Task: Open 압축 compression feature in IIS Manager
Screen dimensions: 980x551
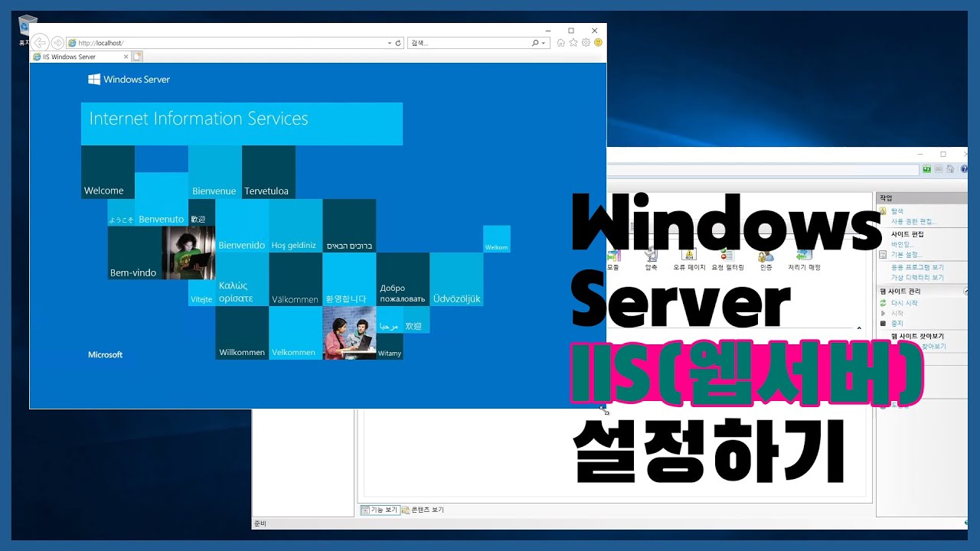Action: [651, 259]
